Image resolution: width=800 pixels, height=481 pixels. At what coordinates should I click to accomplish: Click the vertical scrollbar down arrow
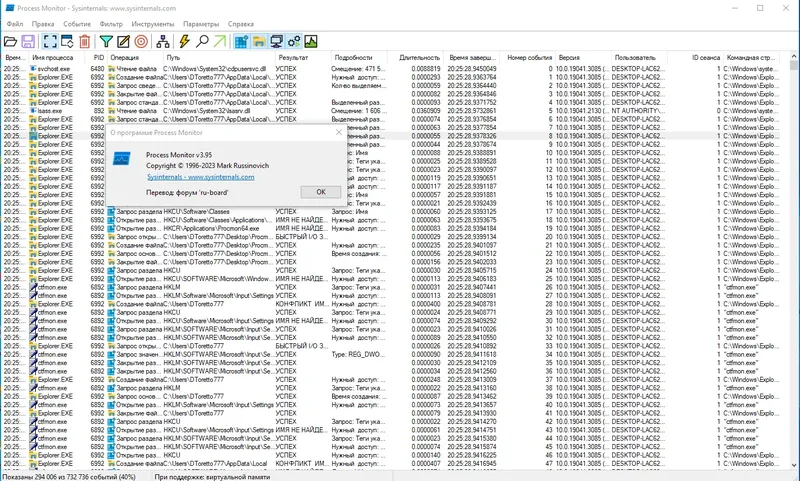pos(794,465)
